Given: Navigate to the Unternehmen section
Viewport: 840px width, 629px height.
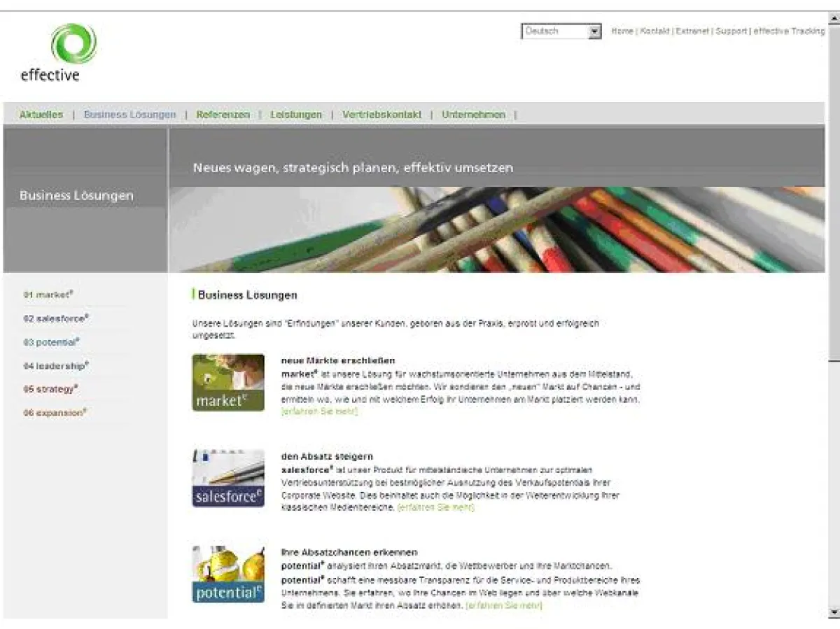Looking at the screenshot, I should 473,114.
